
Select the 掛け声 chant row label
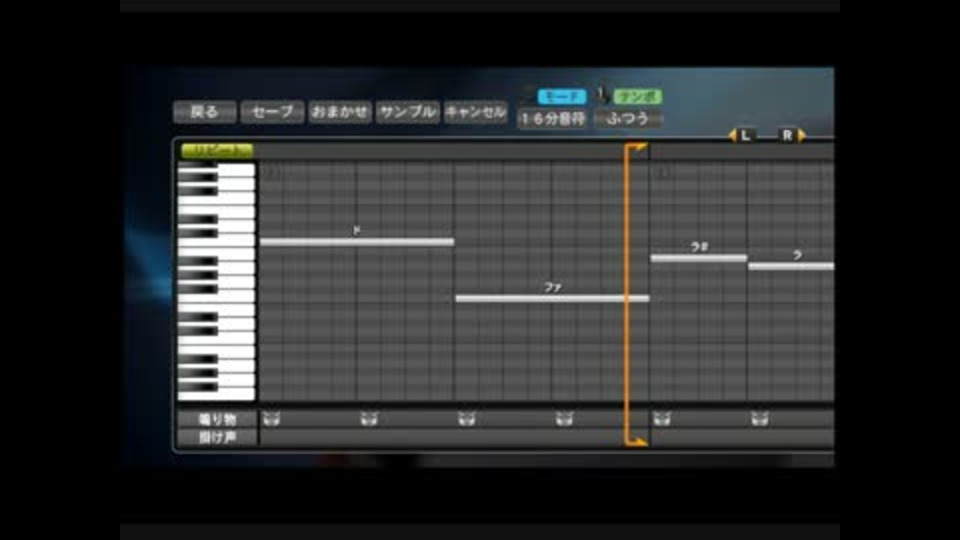(x=217, y=438)
